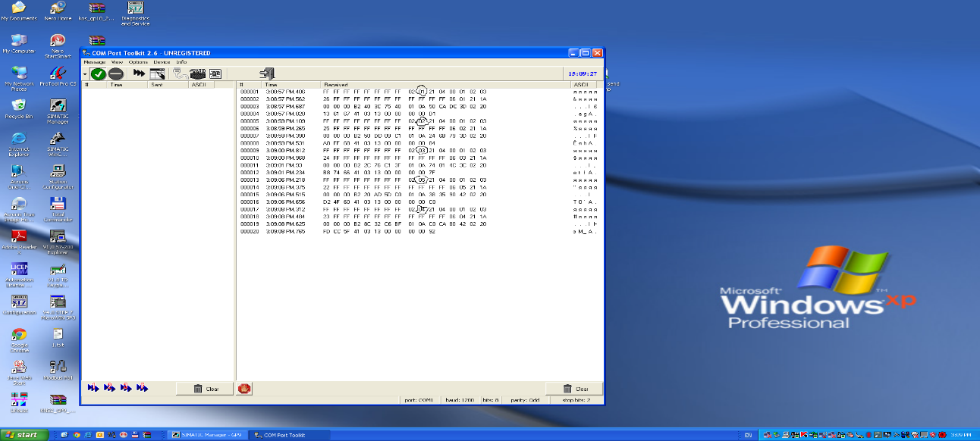Click the ASCII header in received pane
This screenshot has width=980, height=441.
click(x=584, y=85)
